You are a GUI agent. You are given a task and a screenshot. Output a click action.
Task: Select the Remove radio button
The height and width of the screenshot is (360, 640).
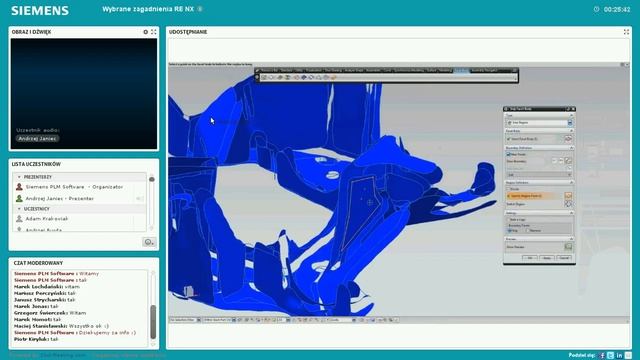click(x=527, y=231)
